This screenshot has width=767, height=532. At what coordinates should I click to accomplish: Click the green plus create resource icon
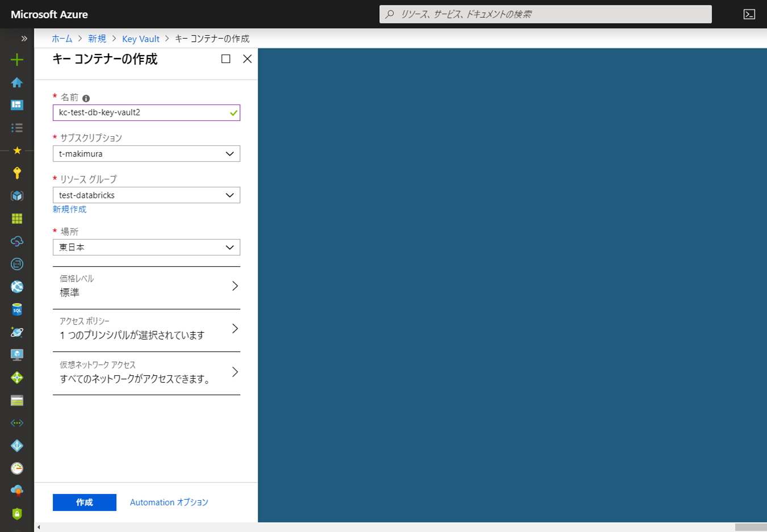click(x=17, y=60)
